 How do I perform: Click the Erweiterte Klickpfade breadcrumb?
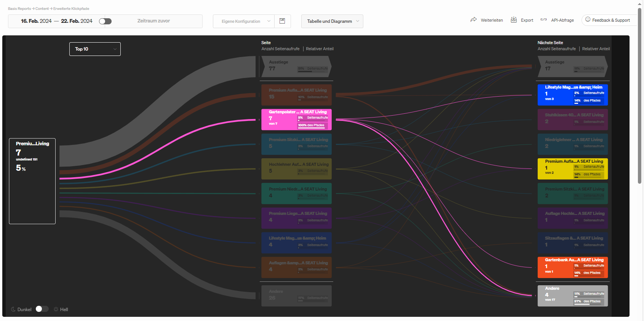pyautogui.click(x=71, y=8)
